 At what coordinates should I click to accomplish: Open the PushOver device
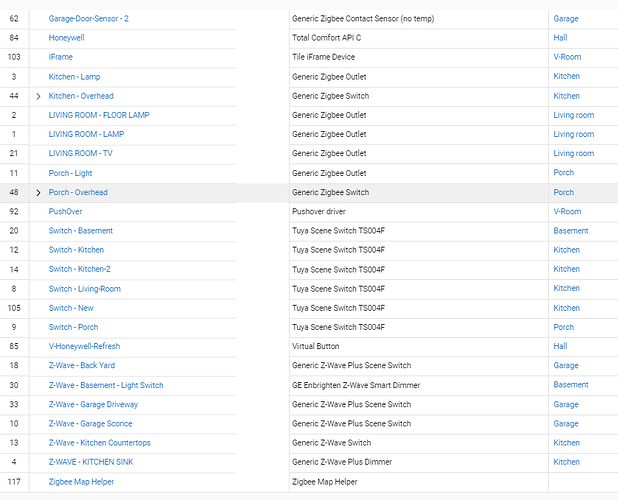pos(67,212)
